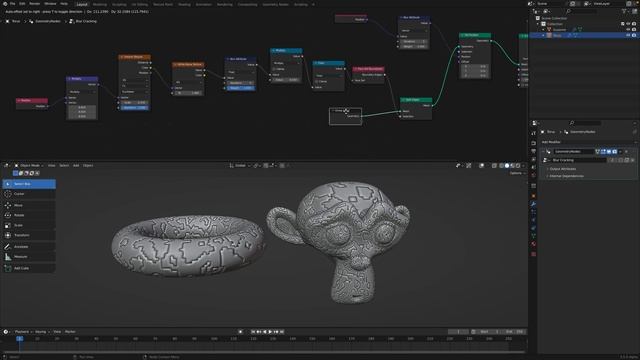Click the GeometryNodes modifier name field

pos(573,152)
